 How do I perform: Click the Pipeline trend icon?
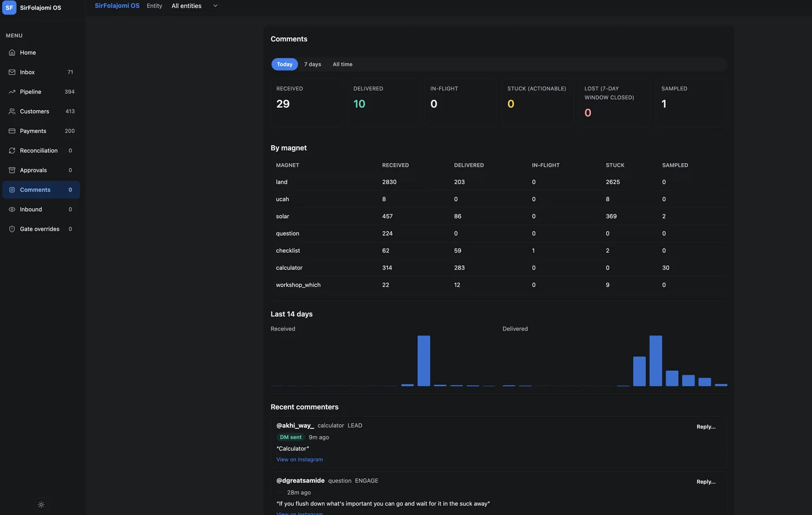[12, 92]
